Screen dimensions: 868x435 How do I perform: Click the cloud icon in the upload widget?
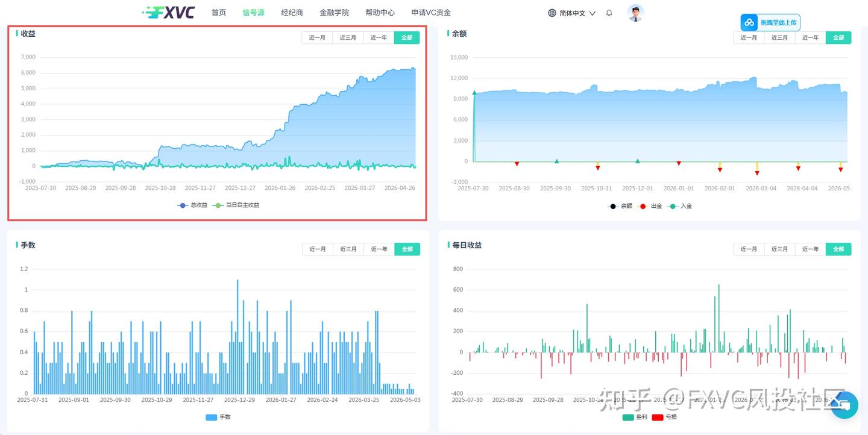pyautogui.click(x=749, y=22)
